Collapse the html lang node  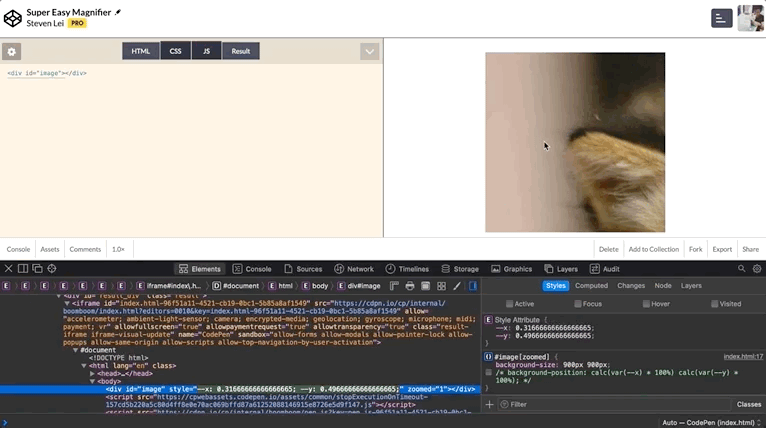(x=84, y=365)
